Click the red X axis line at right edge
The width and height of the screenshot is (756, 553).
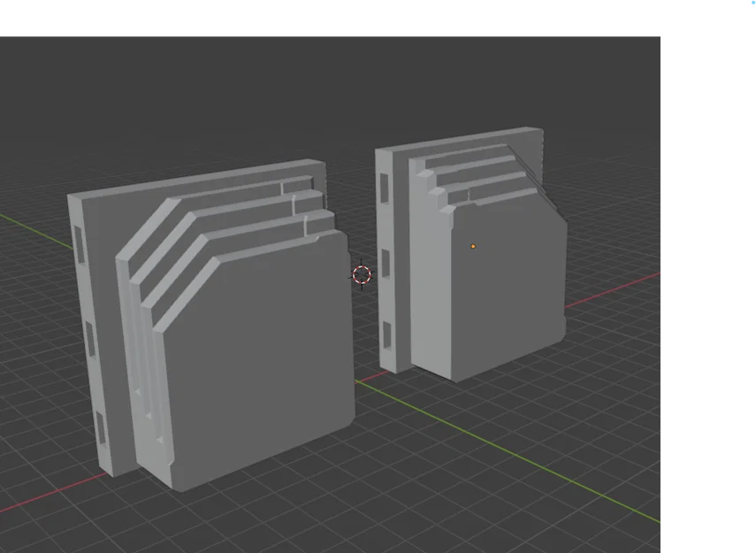pos(613,289)
